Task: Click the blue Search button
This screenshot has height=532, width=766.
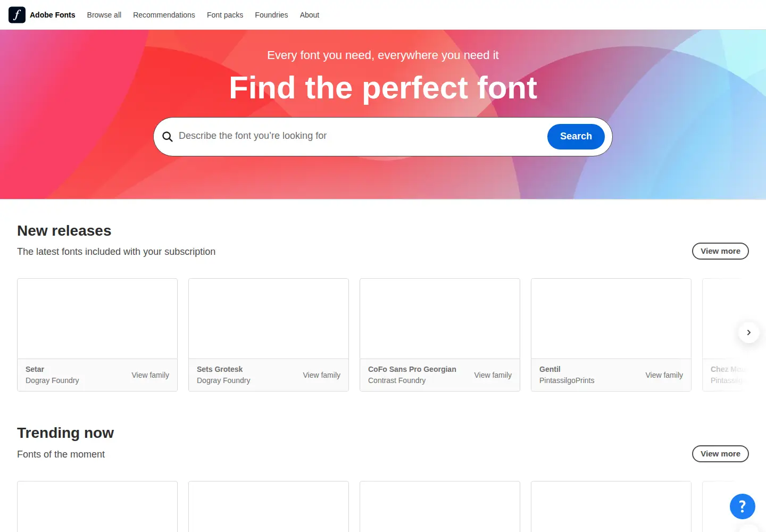Action: 576,137
